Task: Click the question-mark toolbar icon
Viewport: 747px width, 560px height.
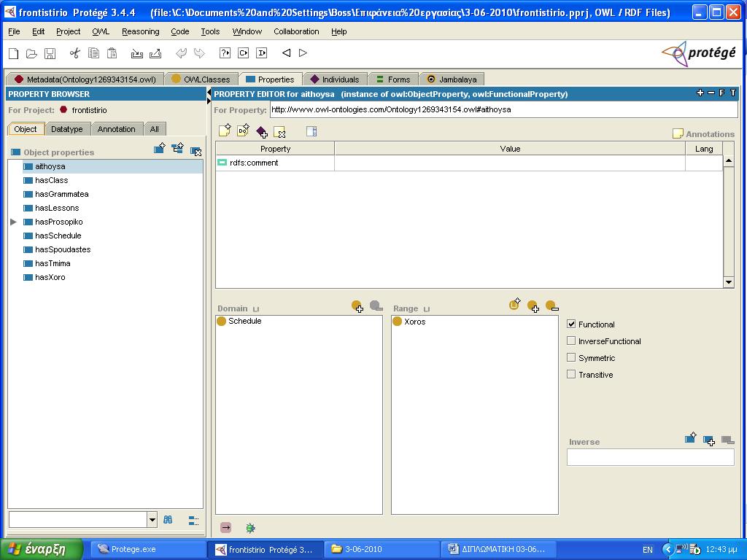Action: tap(225, 53)
